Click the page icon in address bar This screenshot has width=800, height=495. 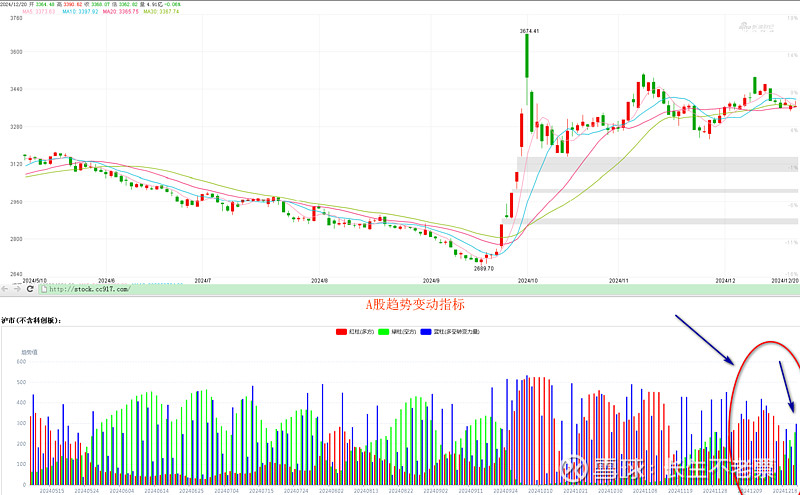[x=42, y=289]
